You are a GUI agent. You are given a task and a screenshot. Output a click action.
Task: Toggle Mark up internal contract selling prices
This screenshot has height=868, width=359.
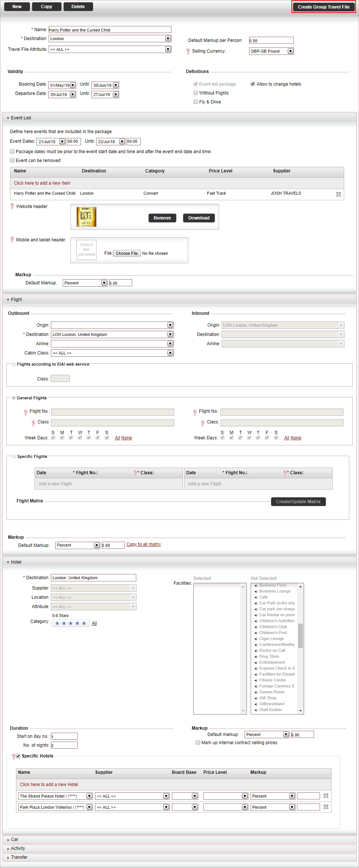pyautogui.click(x=198, y=742)
